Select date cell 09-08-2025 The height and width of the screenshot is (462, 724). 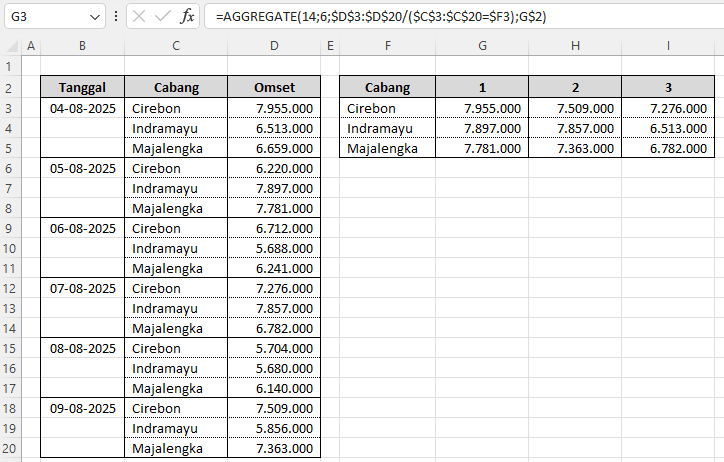click(83, 408)
